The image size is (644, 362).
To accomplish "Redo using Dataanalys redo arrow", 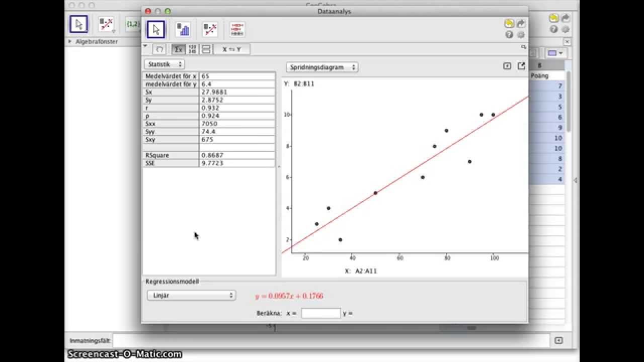I will point(521,24).
